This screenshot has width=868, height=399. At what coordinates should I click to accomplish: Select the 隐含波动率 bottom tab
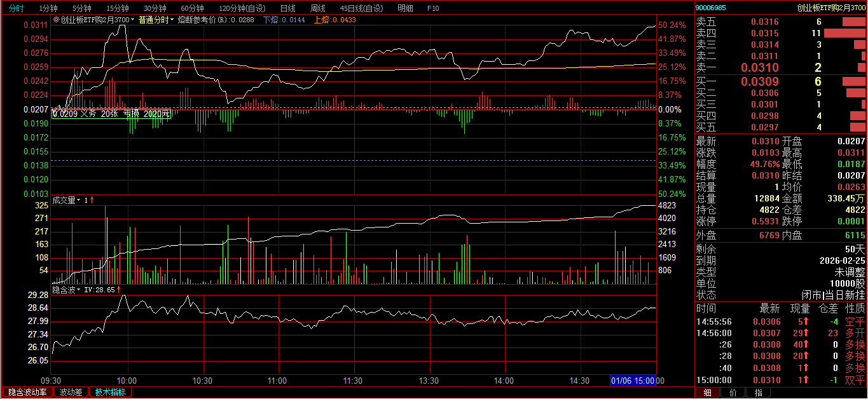[x=27, y=392]
